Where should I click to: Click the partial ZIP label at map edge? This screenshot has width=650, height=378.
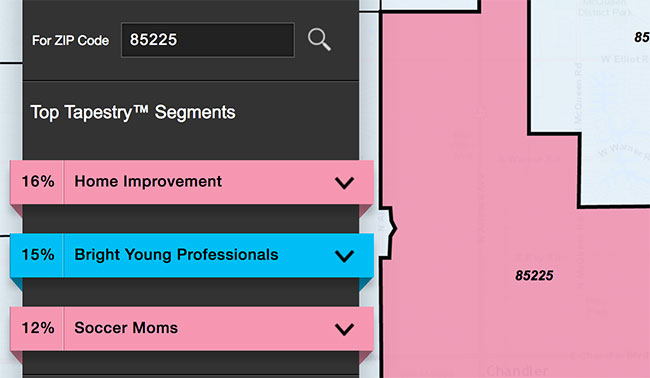pos(642,37)
